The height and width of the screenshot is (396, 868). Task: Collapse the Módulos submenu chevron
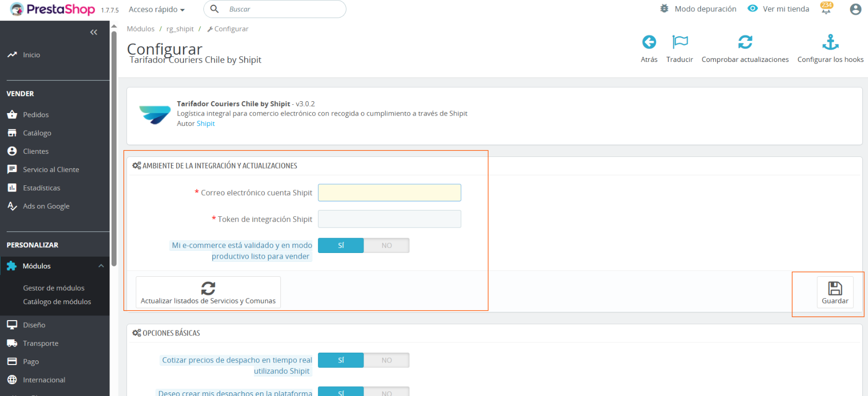[101, 266]
